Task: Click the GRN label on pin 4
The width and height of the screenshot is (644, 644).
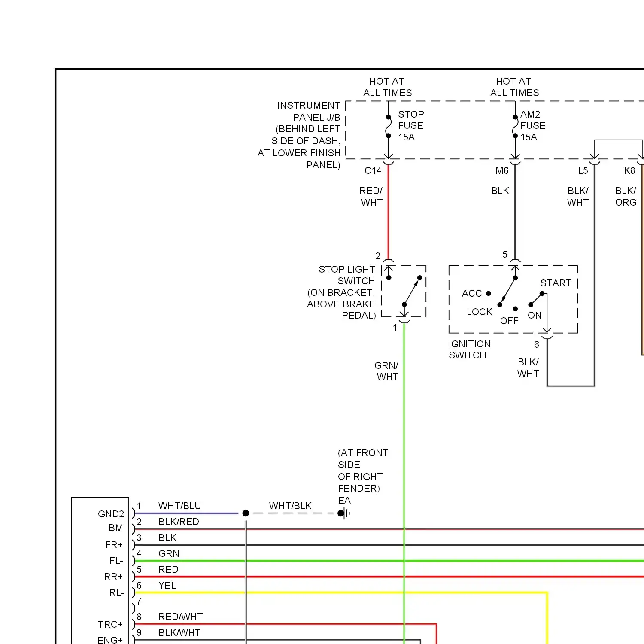Action: pyautogui.click(x=169, y=554)
